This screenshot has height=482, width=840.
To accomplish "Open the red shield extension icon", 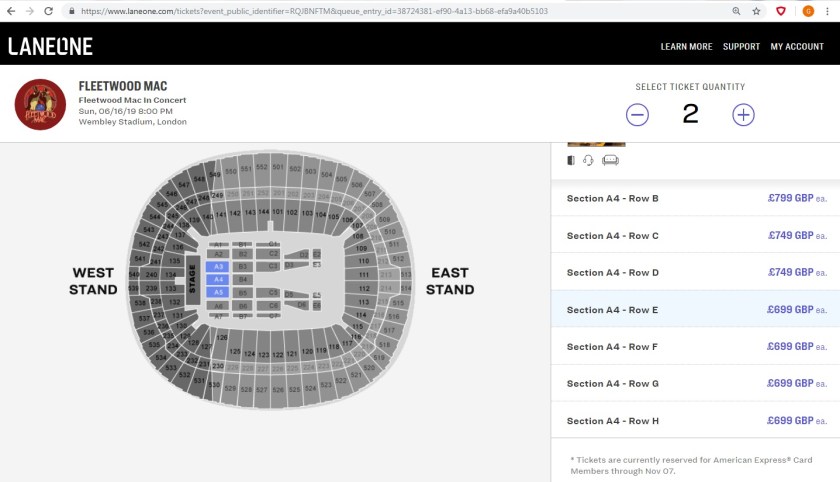I will pos(781,11).
